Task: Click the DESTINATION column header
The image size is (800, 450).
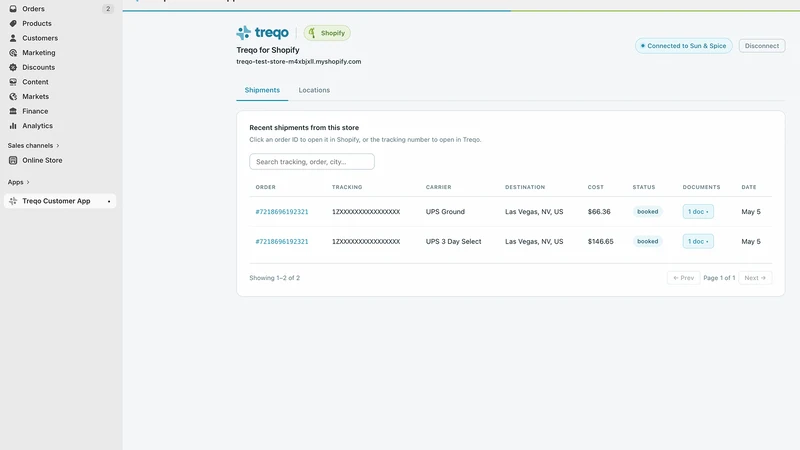Action: pyautogui.click(x=525, y=187)
